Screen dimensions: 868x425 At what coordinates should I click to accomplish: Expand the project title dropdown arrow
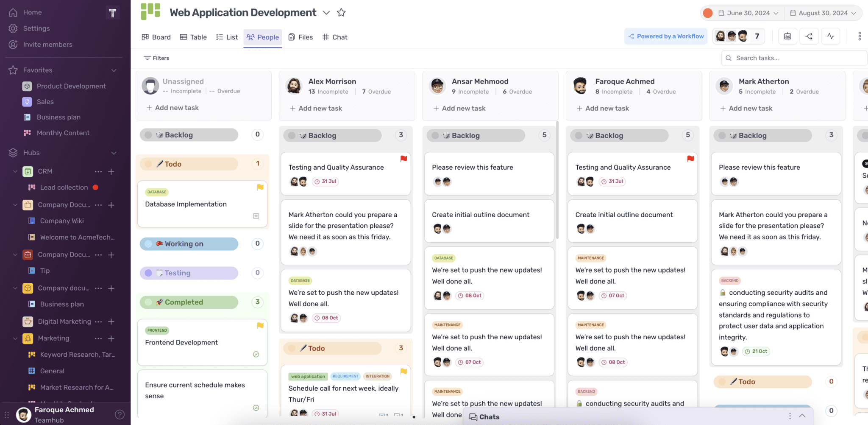click(x=326, y=13)
